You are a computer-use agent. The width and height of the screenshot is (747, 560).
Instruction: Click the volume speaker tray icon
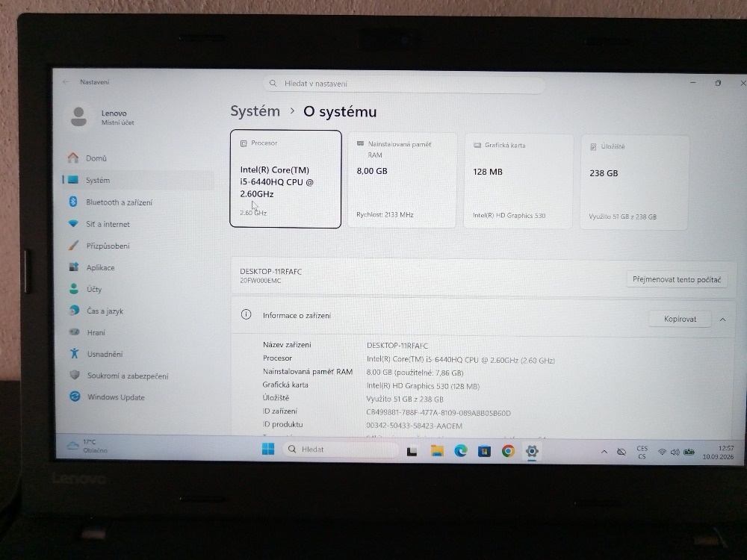pyautogui.click(x=675, y=452)
